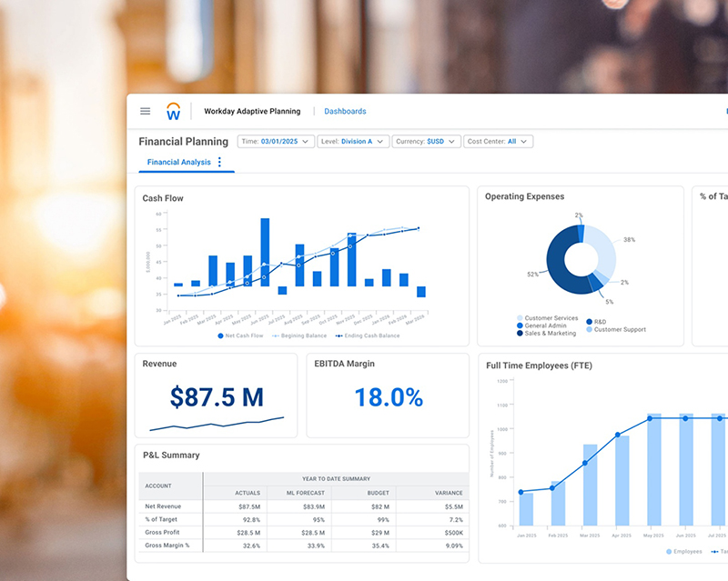Click Gross Profit budget $29 M cell

[380, 533]
